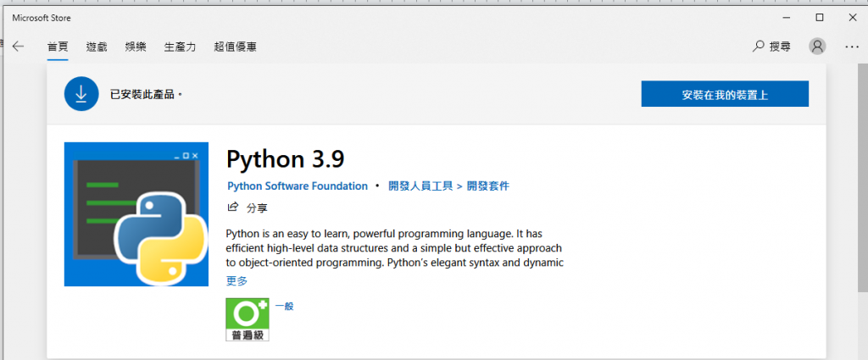Viewport: 868px width, 360px height.
Task: Click the 一般 rating link
Action: [285, 306]
